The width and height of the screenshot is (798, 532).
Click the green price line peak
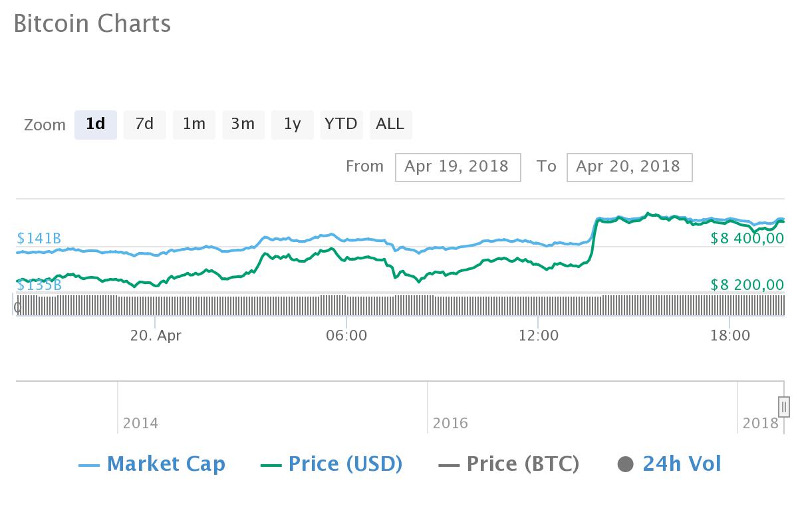tap(649, 213)
